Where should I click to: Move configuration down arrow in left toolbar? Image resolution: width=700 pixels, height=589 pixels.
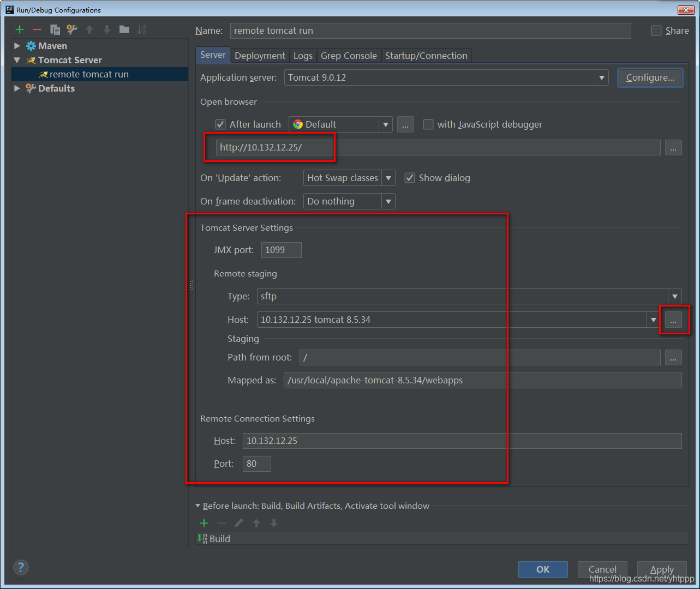click(107, 29)
